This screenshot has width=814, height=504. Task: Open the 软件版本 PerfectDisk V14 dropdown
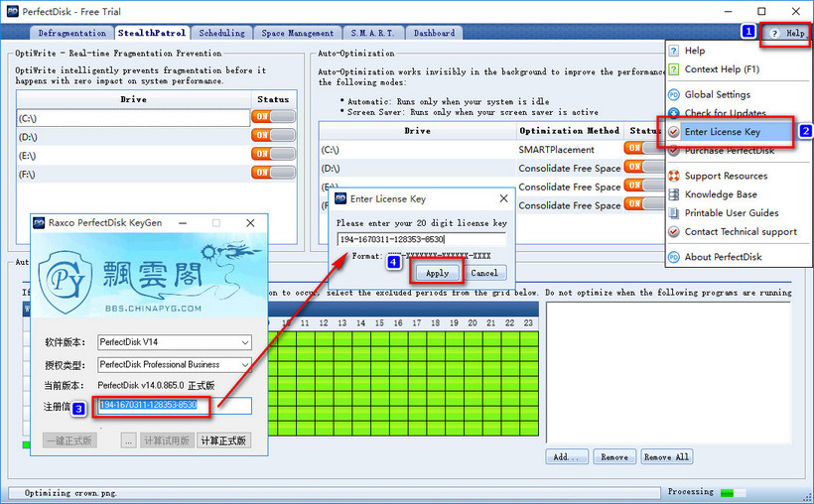175,342
